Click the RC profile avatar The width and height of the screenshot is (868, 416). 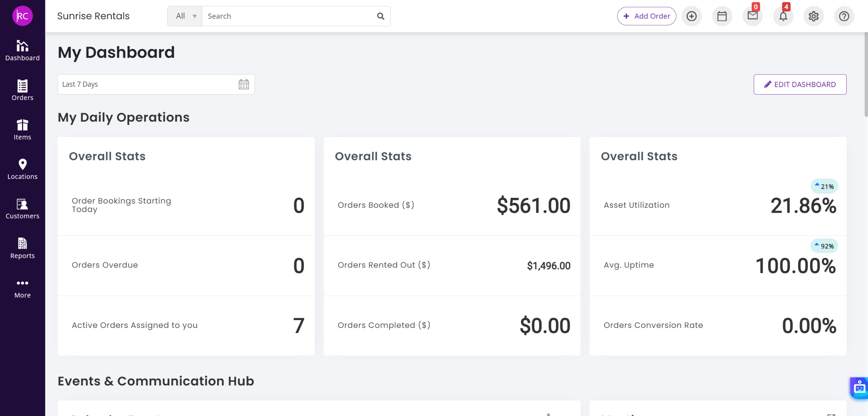coord(22,16)
